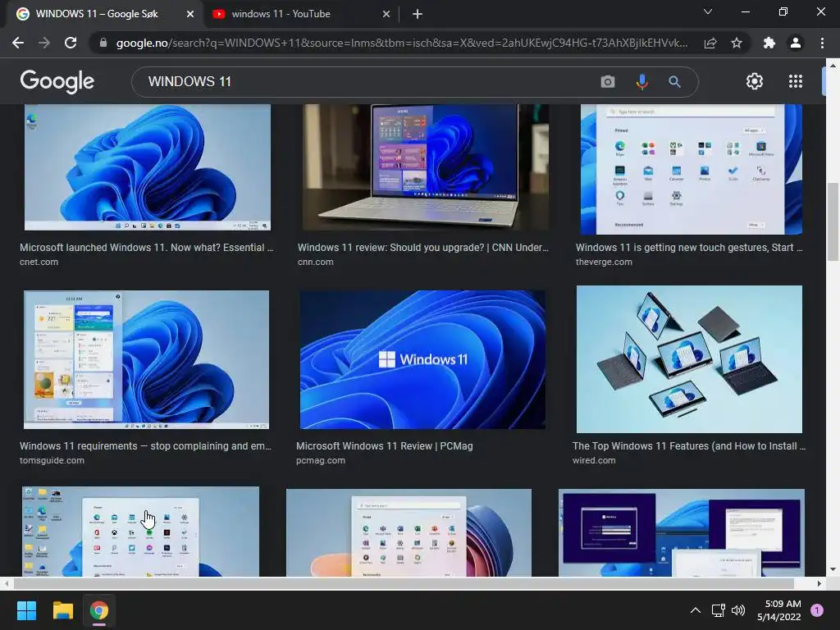Viewport: 840px width, 630px height.
Task: Open a new browser tab
Action: [418, 14]
